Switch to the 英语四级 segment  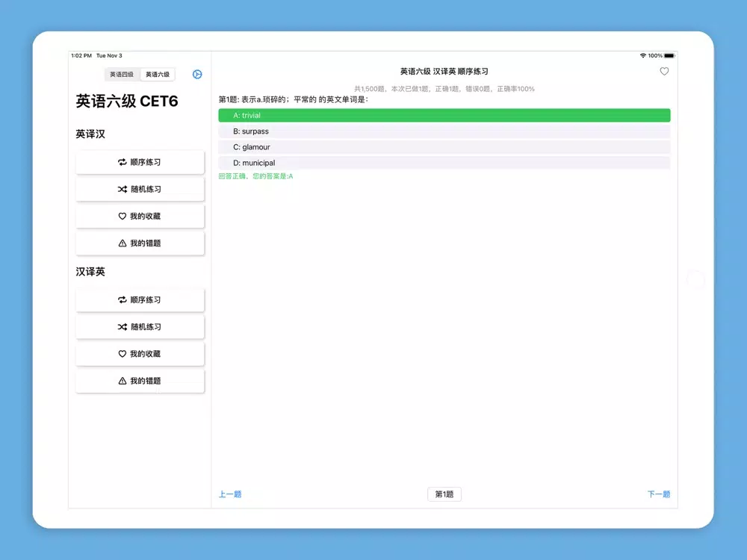tap(122, 74)
